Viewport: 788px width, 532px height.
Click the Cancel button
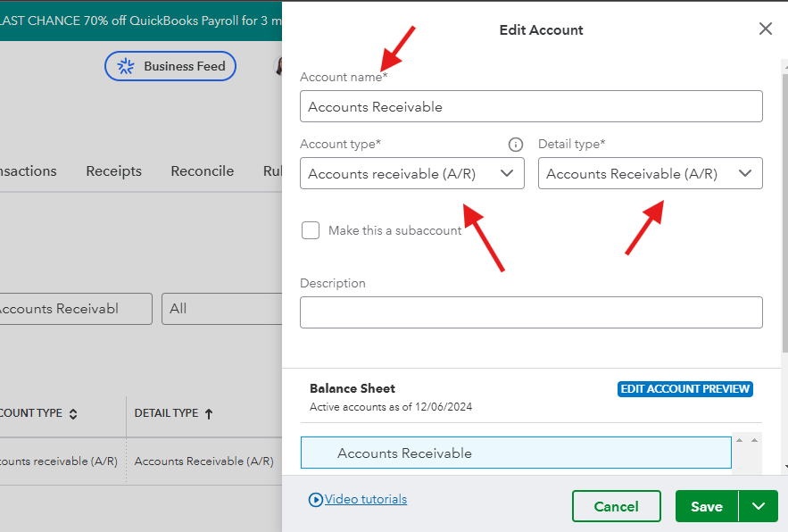(x=617, y=506)
